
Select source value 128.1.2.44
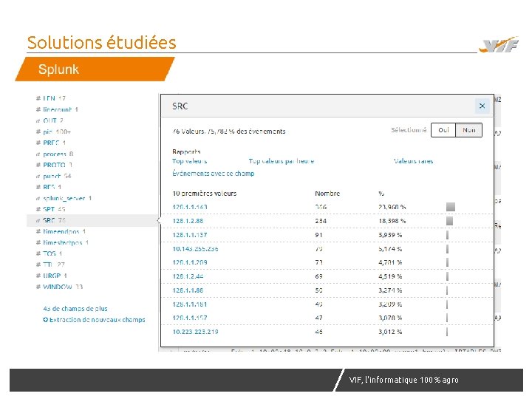188,276
